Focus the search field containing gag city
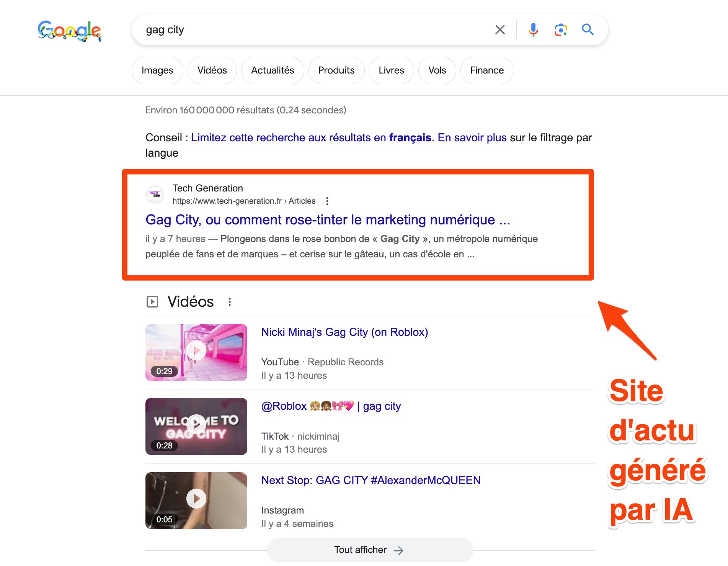 314,29
